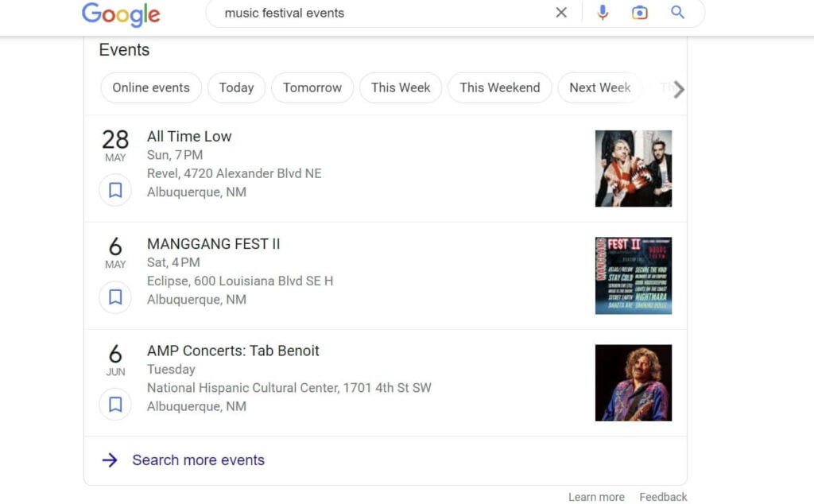Open the Learn more link
This screenshot has height=504, width=814.
click(x=596, y=498)
